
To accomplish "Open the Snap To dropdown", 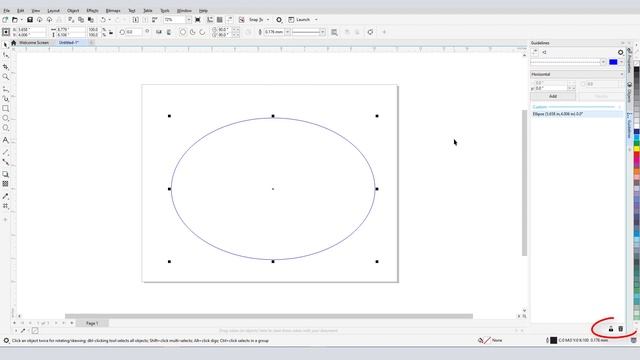I will point(268,20).
